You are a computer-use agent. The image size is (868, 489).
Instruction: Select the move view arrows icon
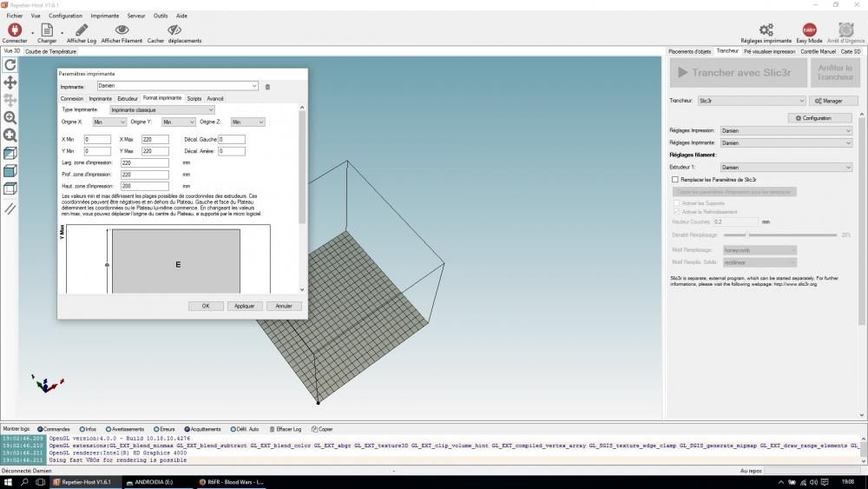coord(10,83)
